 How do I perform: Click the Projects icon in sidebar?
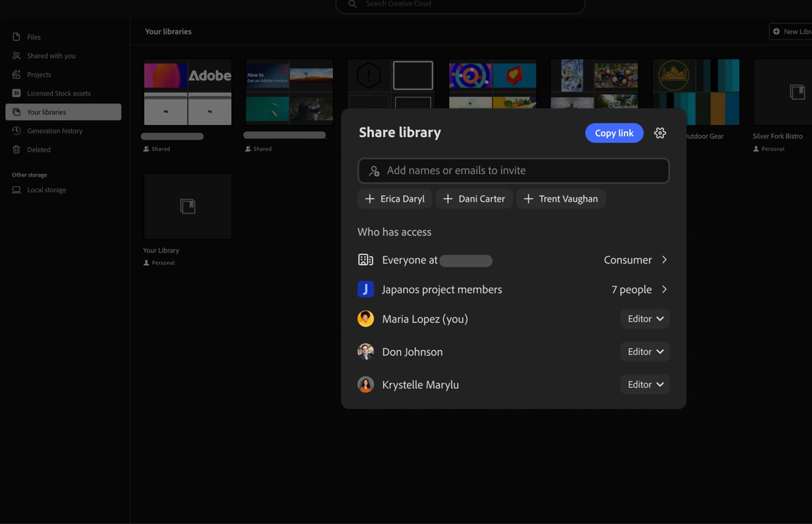(x=16, y=74)
